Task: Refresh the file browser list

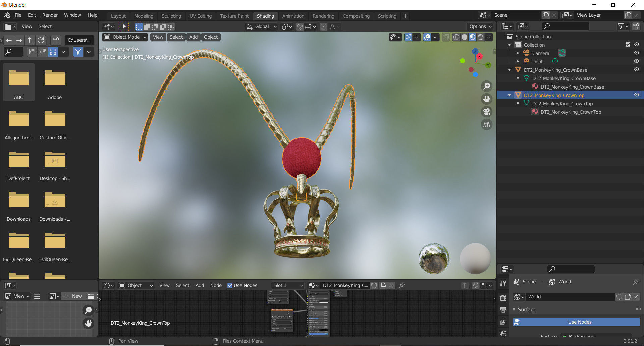Action: click(41, 40)
